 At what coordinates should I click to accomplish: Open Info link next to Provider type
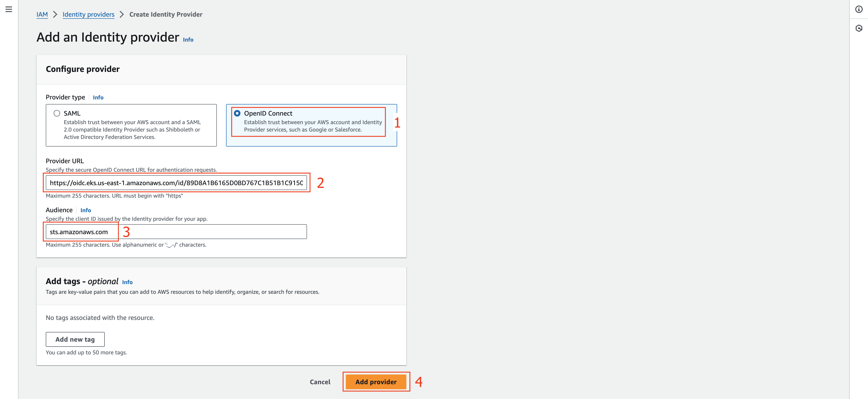pyautogui.click(x=98, y=97)
